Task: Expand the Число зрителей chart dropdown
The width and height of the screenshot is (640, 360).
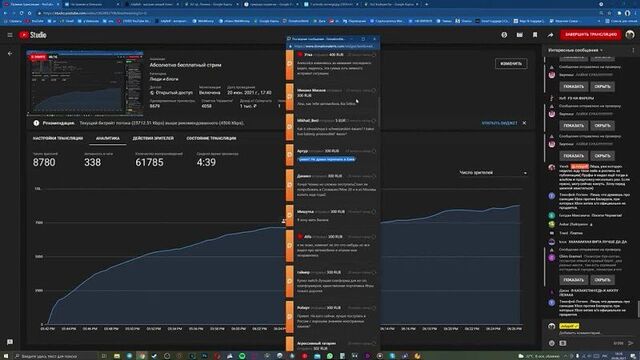Action: point(493,173)
